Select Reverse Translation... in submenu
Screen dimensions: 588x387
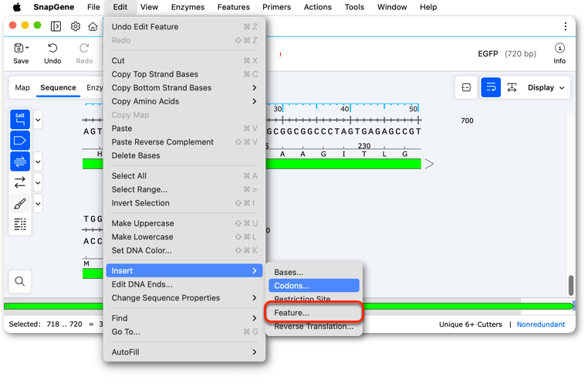click(x=314, y=326)
